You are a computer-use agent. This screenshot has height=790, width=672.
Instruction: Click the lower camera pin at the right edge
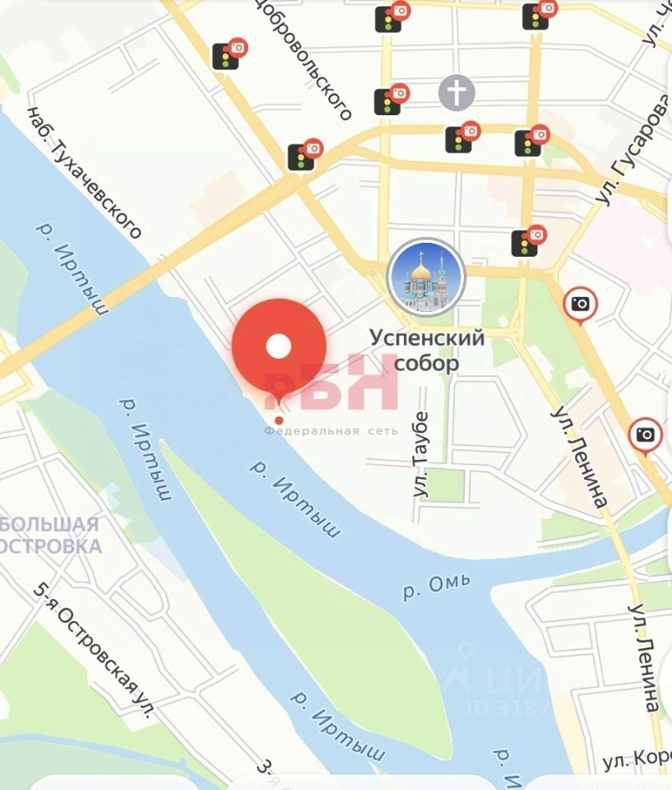pos(646,436)
